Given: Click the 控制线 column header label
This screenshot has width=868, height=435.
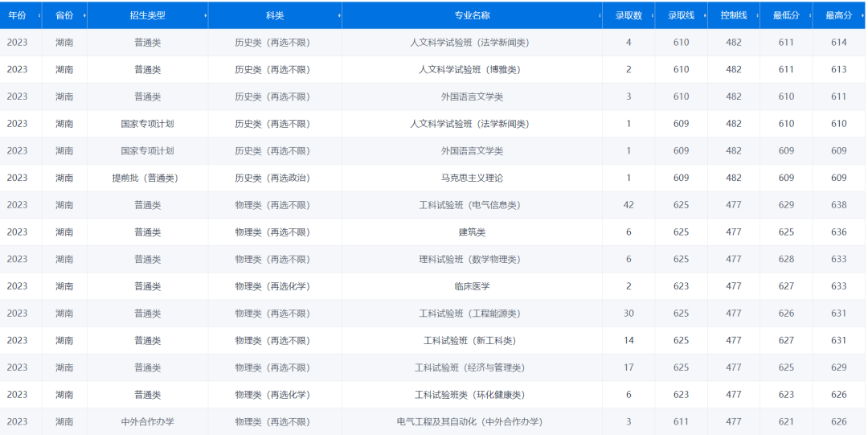Looking at the screenshot, I should click(x=734, y=15).
